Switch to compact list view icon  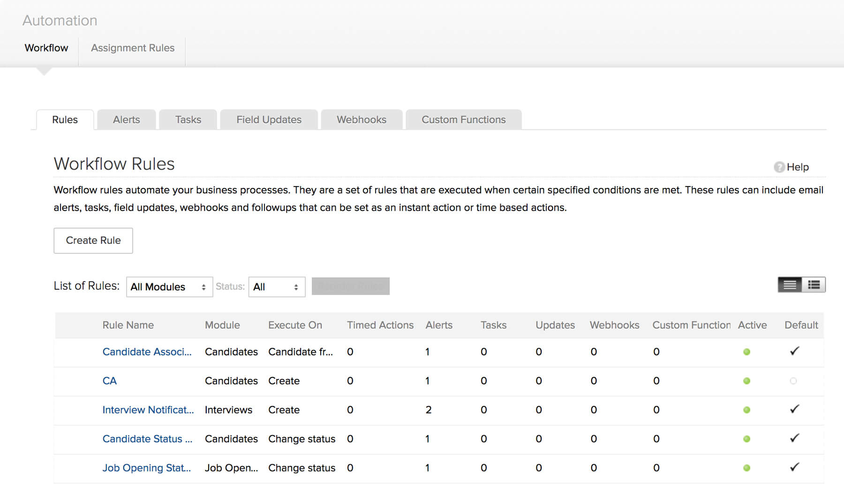coord(790,285)
